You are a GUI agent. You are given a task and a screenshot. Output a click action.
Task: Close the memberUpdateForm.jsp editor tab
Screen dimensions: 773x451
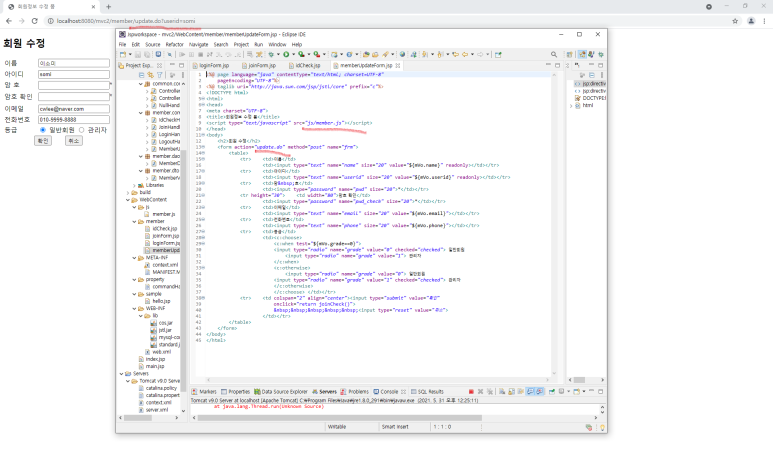(x=397, y=65)
